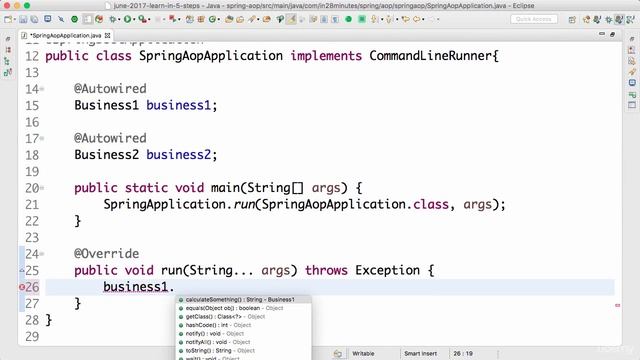Image resolution: width=640 pixels, height=360 pixels.
Task: Click the business2 field name on line 18
Action: tap(178, 155)
